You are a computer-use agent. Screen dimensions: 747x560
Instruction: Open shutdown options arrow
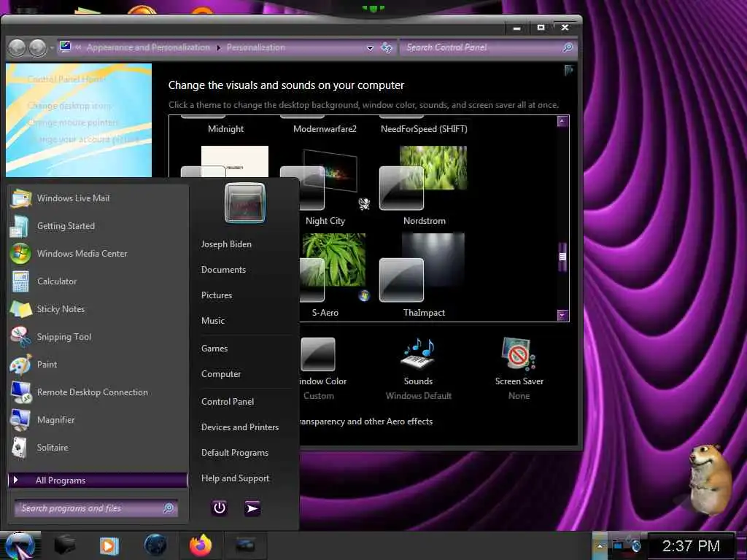[x=252, y=508]
